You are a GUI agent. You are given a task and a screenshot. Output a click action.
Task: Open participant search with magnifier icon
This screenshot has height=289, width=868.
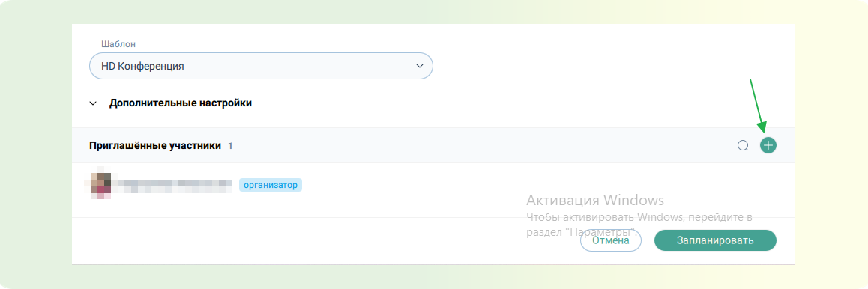pyautogui.click(x=743, y=145)
